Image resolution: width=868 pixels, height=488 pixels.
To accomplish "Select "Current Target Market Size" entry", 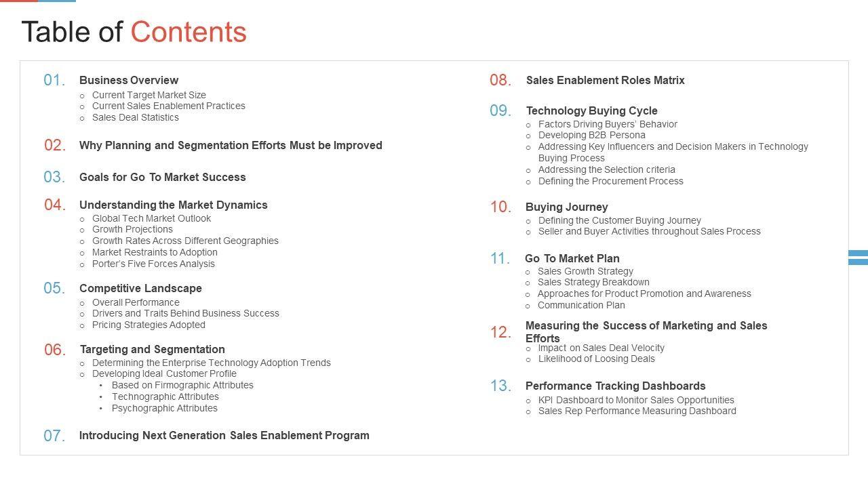I will tap(149, 95).
